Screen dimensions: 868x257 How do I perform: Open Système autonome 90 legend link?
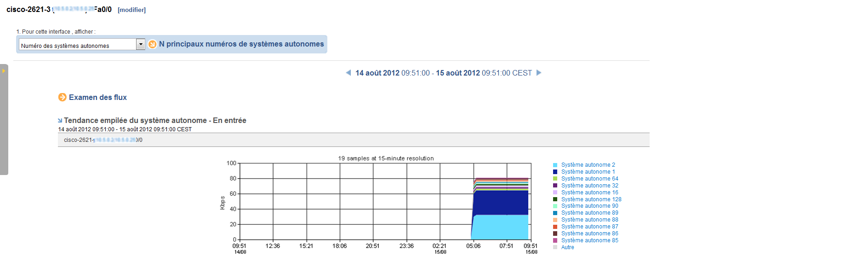590,206
